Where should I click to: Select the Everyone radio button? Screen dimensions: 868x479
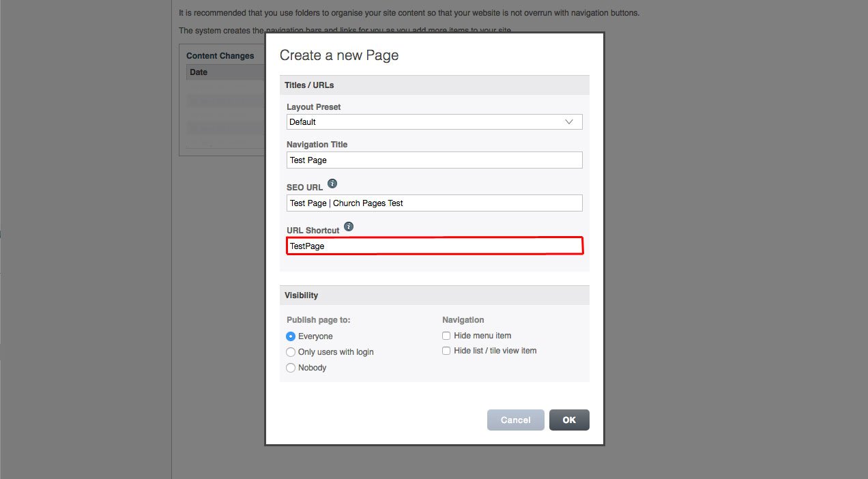tap(291, 336)
